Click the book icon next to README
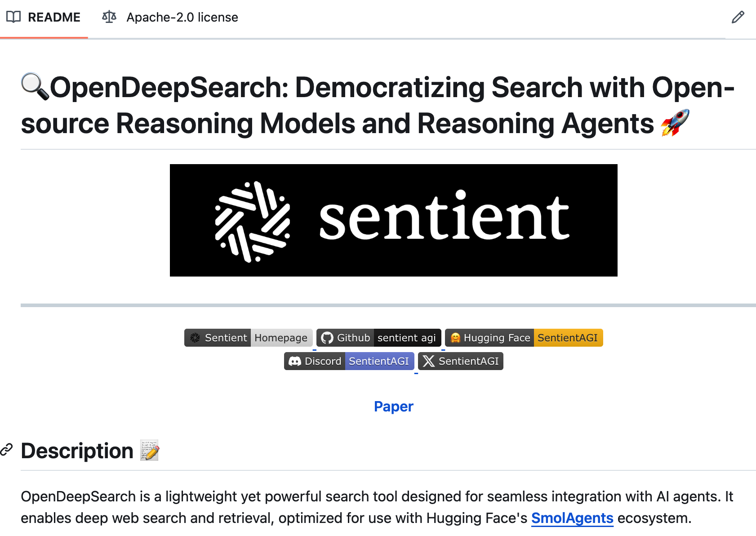756x536 pixels. 13,17
